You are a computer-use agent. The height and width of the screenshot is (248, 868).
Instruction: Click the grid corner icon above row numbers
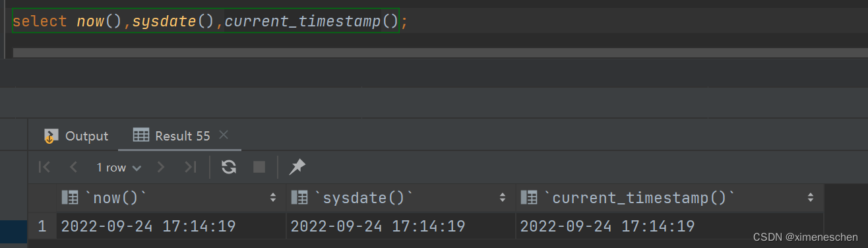pyautogui.click(x=42, y=197)
